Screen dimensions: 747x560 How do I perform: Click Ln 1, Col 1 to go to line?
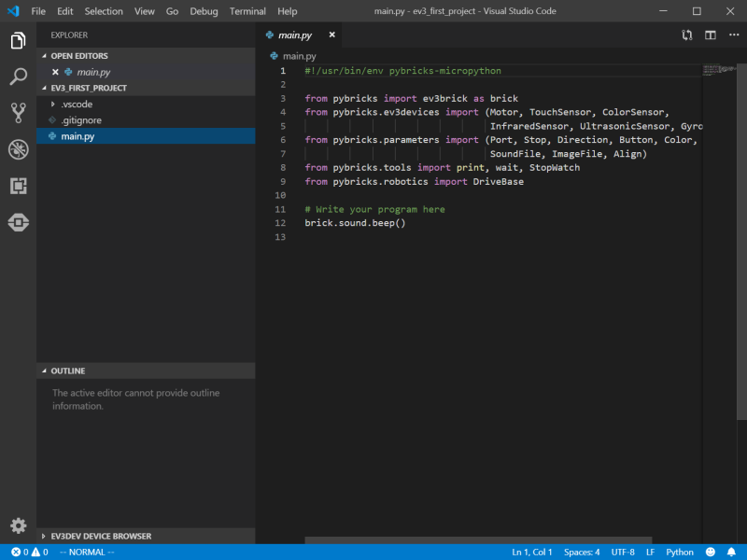(531, 552)
